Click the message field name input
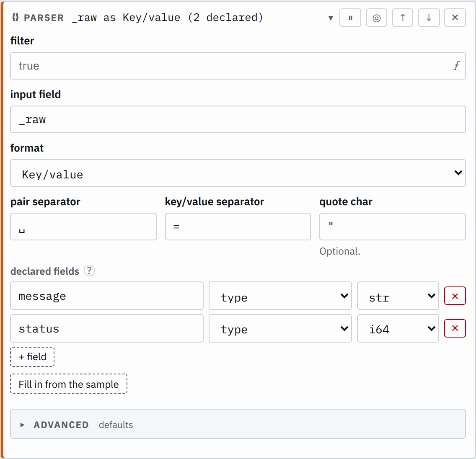The height and width of the screenshot is (459, 476). pos(107,296)
